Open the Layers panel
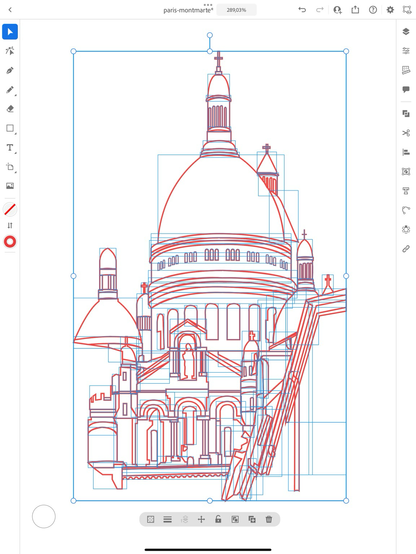Viewport: 416px width, 554px height. pos(406,31)
